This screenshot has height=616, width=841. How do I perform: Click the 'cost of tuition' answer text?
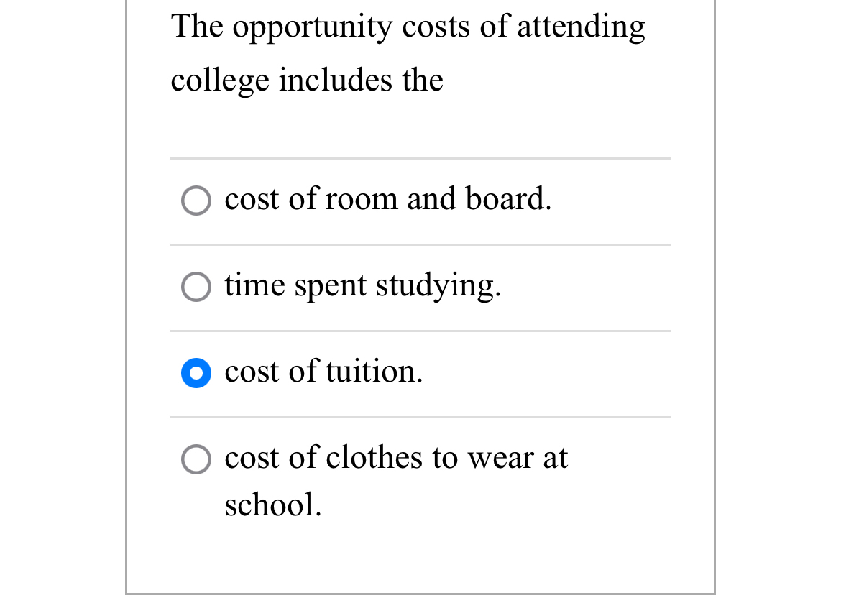(323, 372)
